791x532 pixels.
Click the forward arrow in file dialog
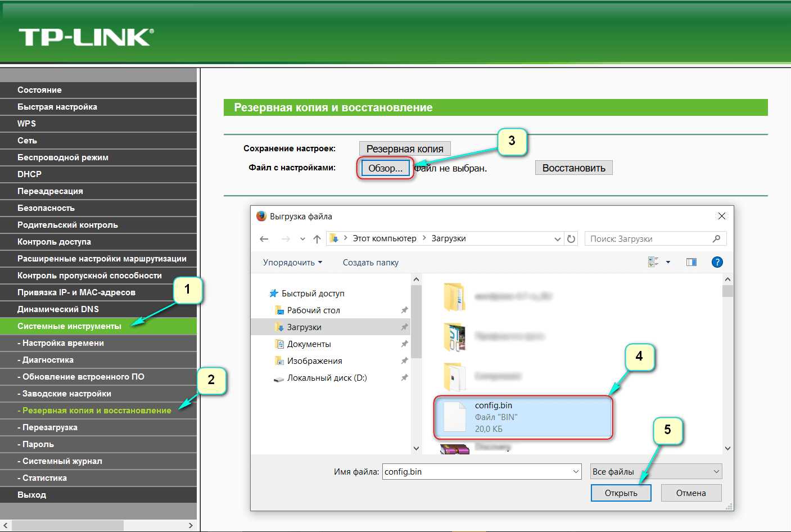(286, 239)
